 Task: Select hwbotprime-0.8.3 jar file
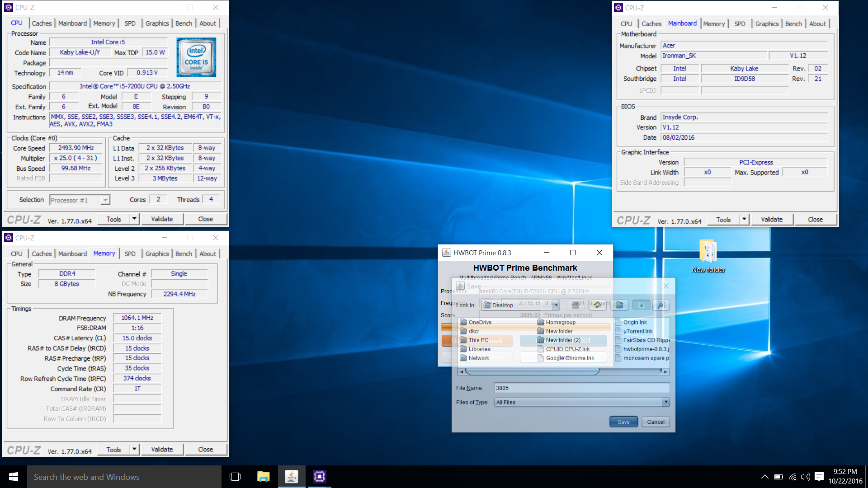click(642, 349)
